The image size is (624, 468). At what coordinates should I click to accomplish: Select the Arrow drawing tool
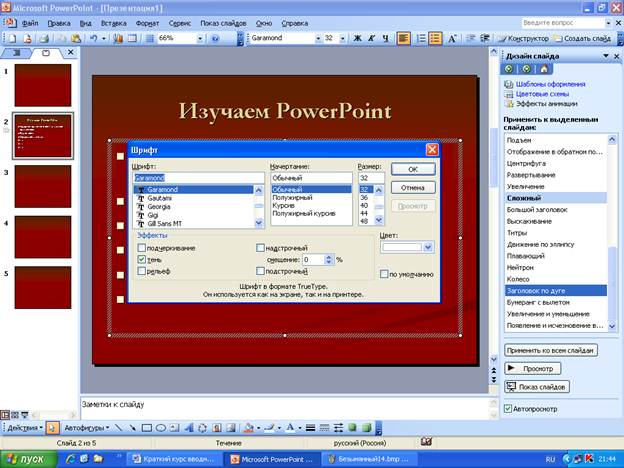point(133,428)
